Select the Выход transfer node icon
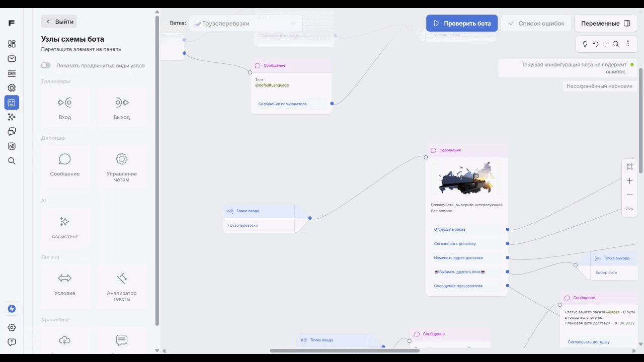 (x=122, y=103)
